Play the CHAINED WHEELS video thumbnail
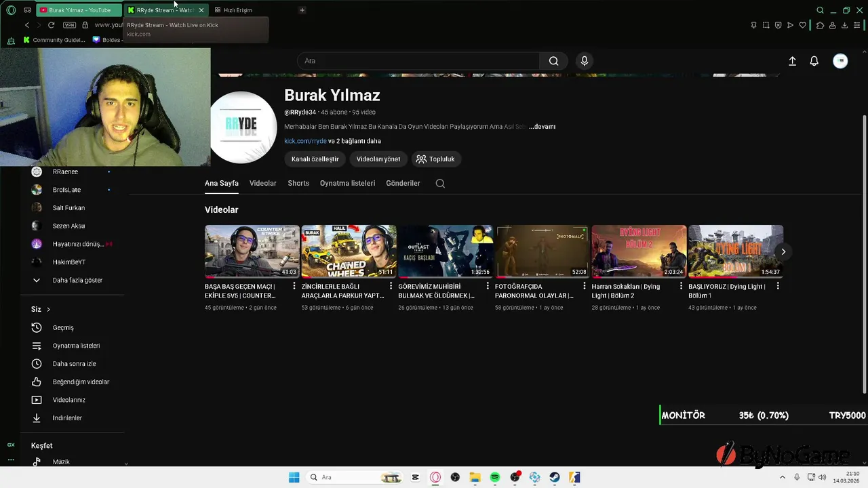 pyautogui.click(x=349, y=251)
